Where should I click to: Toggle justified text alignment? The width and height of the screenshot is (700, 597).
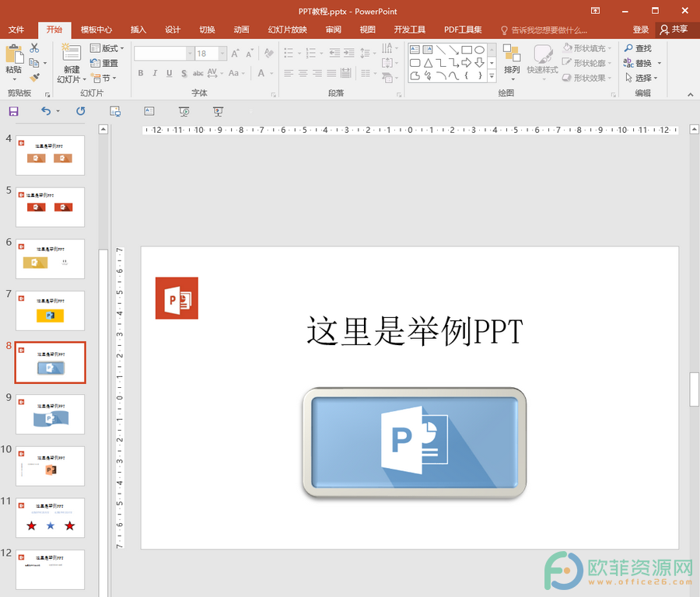click(331, 73)
